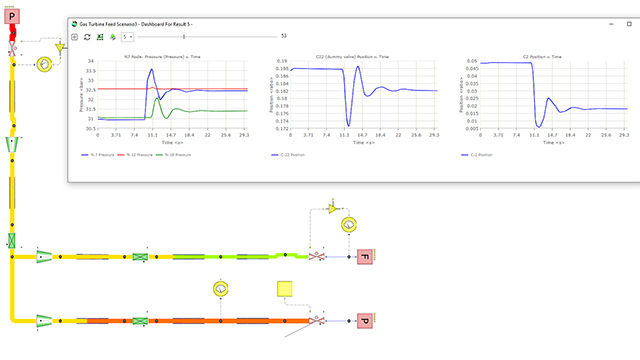Click the time slider handle in the dashboard
Screen dimensions: 640x360
point(184,37)
